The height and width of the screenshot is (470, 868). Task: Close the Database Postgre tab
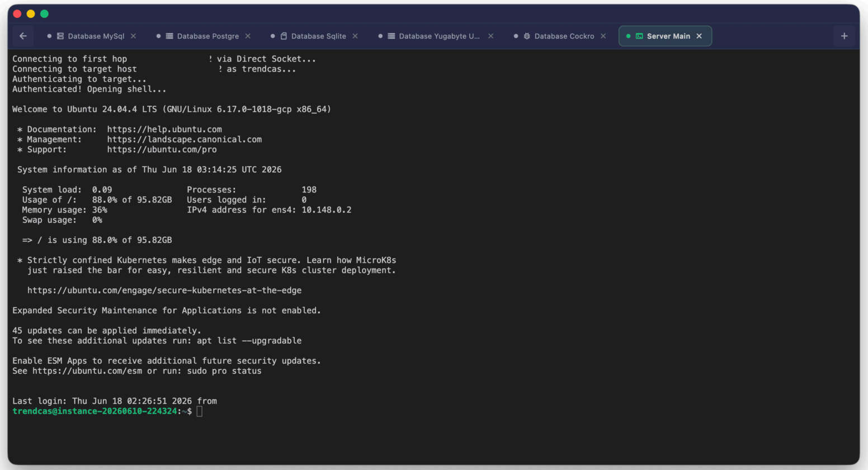click(248, 36)
